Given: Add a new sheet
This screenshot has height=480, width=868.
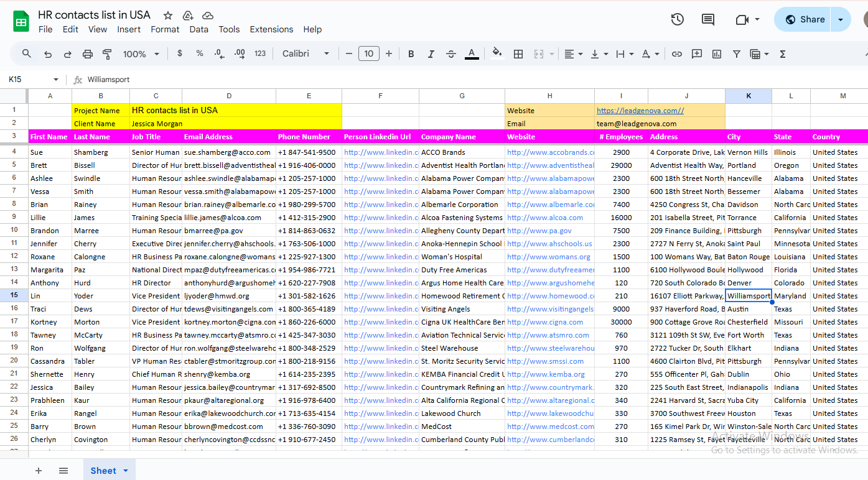Looking at the screenshot, I should pos(39,471).
